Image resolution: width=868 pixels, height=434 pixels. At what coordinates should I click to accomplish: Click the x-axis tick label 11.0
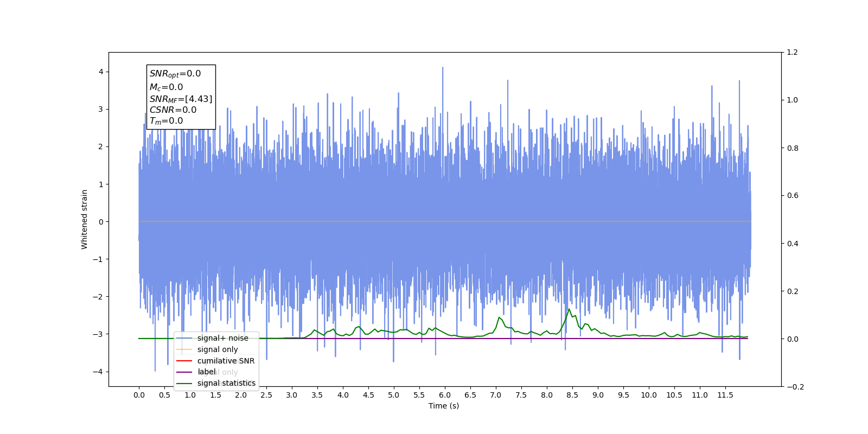click(x=700, y=395)
